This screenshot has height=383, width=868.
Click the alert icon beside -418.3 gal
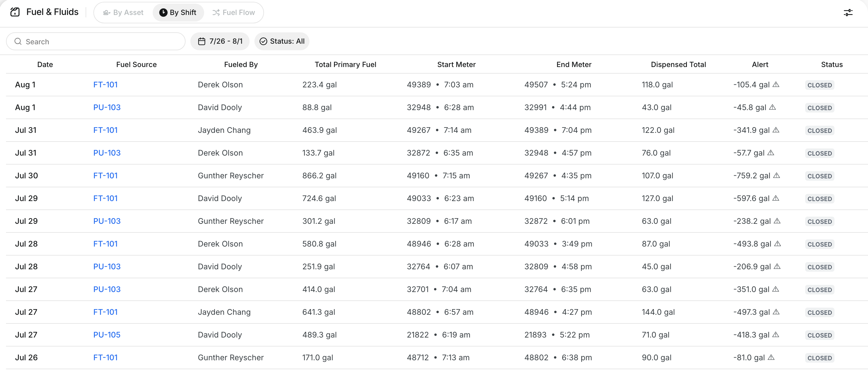pos(775,335)
